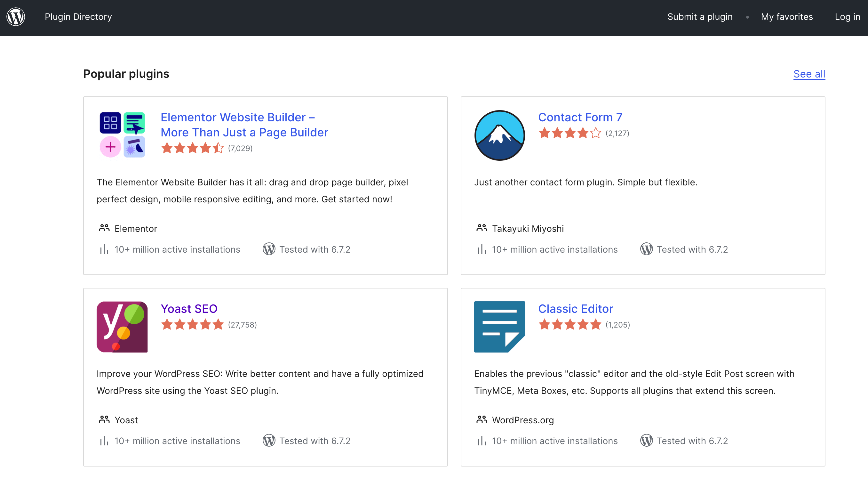The width and height of the screenshot is (868, 479).
Task: Click the Elementor plugin description text
Action: pyautogui.click(x=252, y=191)
